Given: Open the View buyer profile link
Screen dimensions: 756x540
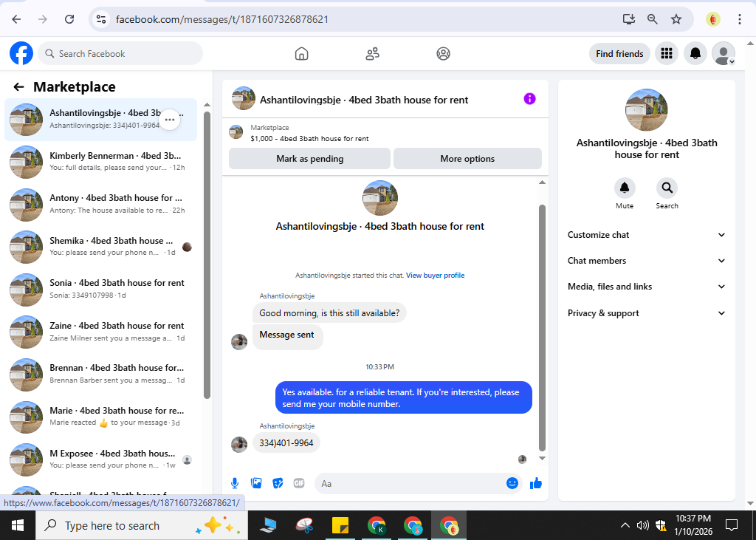Looking at the screenshot, I should pos(436,275).
